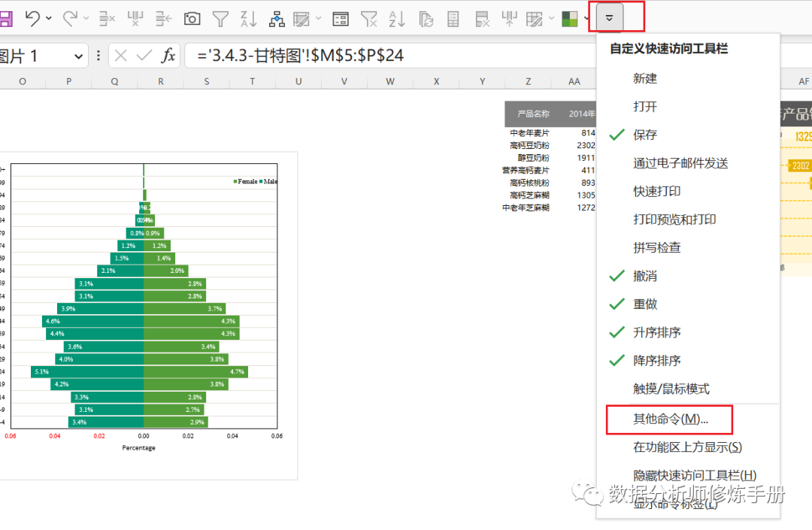Open the undo history dropdown arrow

[x=50, y=18]
